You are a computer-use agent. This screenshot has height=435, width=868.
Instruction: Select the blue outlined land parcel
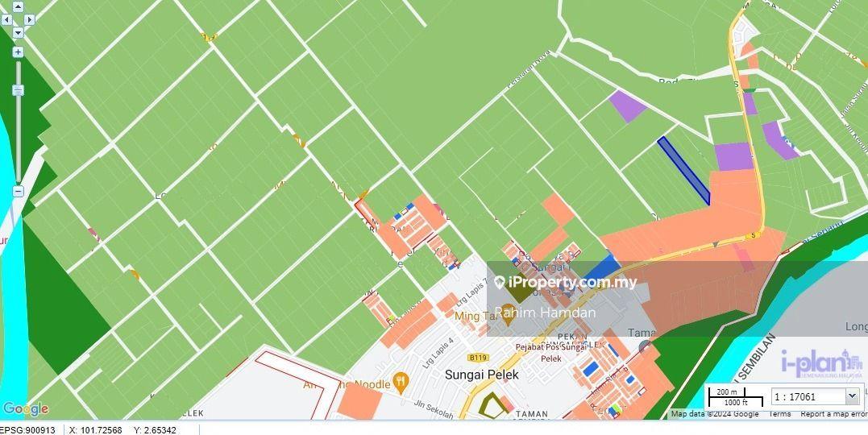tap(683, 170)
